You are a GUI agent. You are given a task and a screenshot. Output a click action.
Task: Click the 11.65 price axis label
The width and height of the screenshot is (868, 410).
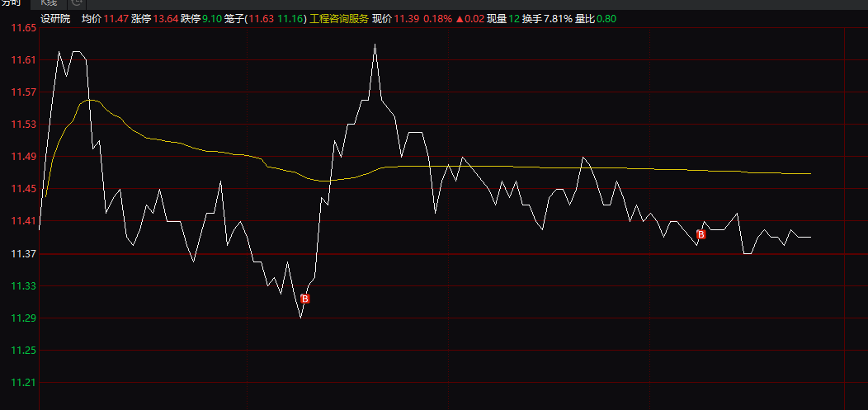click(x=23, y=28)
